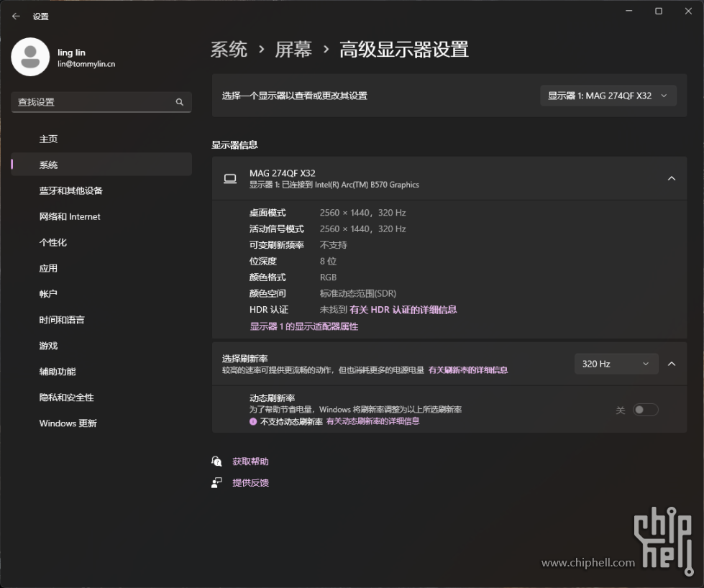This screenshot has width=704, height=588.
Task: Click the back arrow in Settings
Action: coord(16,16)
